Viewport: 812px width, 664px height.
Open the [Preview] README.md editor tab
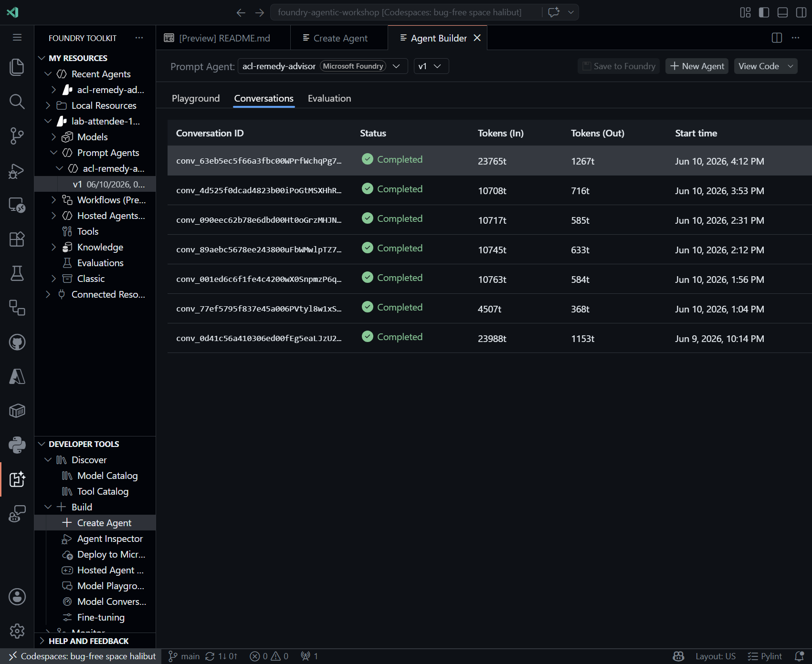click(223, 38)
